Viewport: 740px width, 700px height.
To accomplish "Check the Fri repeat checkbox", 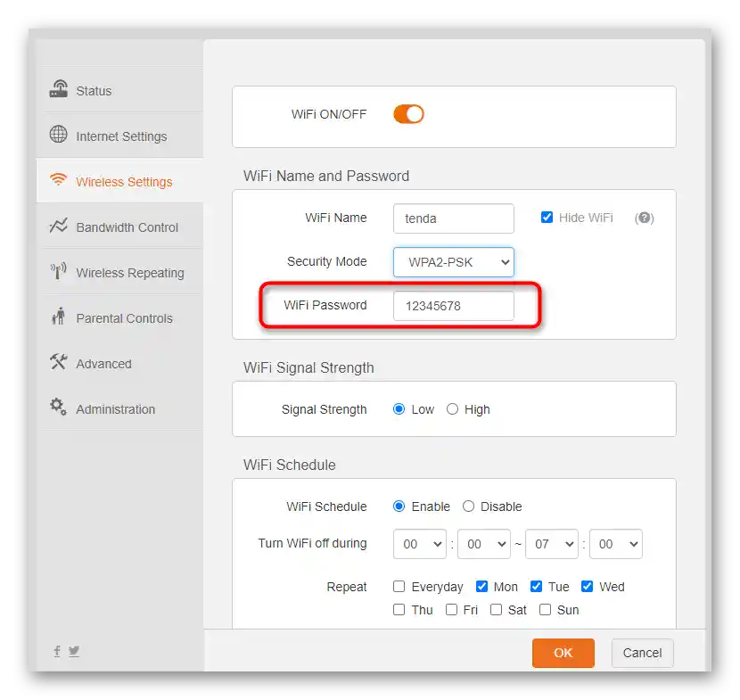I will click(x=451, y=609).
